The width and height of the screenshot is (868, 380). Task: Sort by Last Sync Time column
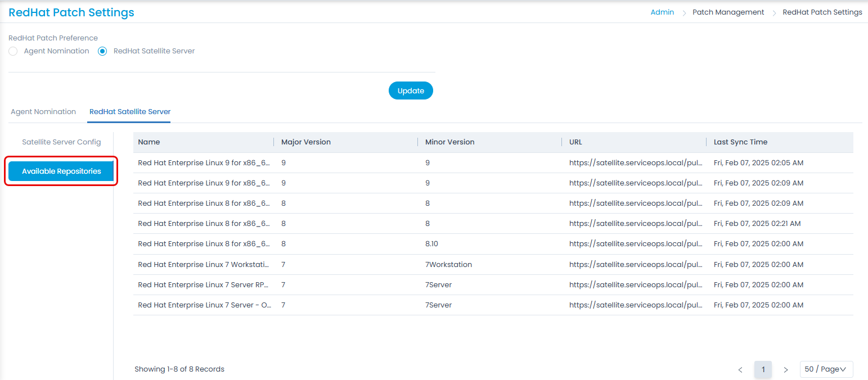coord(740,142)
